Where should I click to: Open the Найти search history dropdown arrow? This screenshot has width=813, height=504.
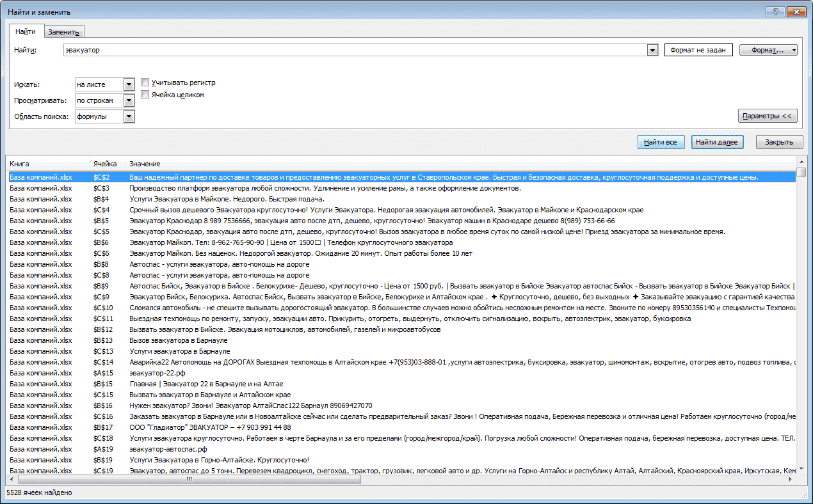pyautogui.click(x=653, y=50)
